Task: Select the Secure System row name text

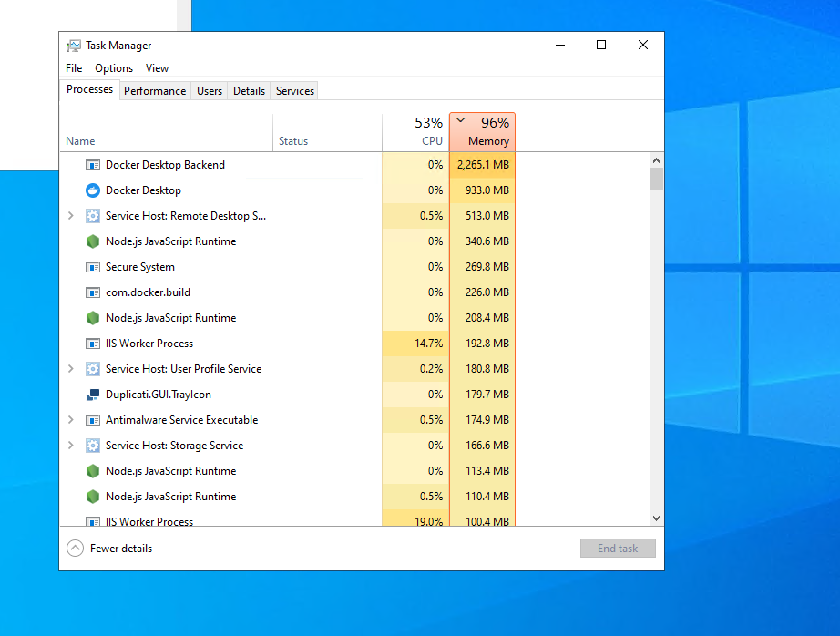Action: pyautogui.click(x=139, y=267)
